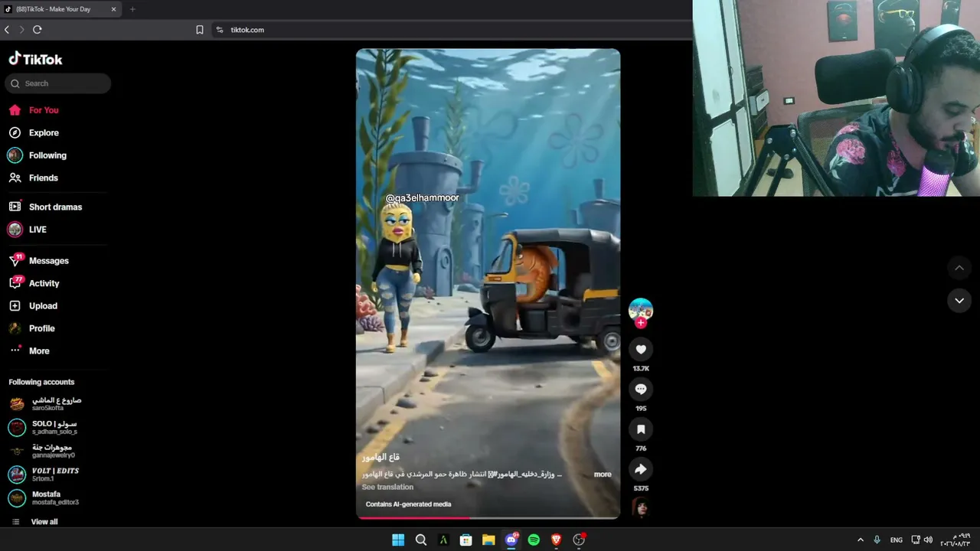Open the Following feed
980x551 pixels.
click(47, 155)
